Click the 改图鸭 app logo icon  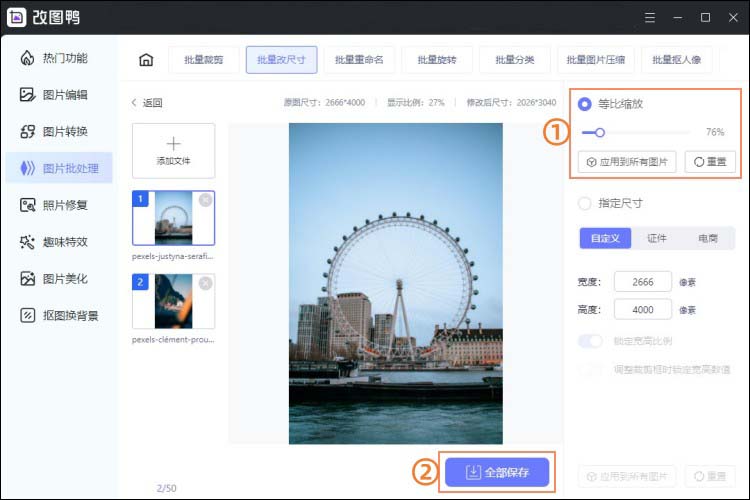coord(16,17)
